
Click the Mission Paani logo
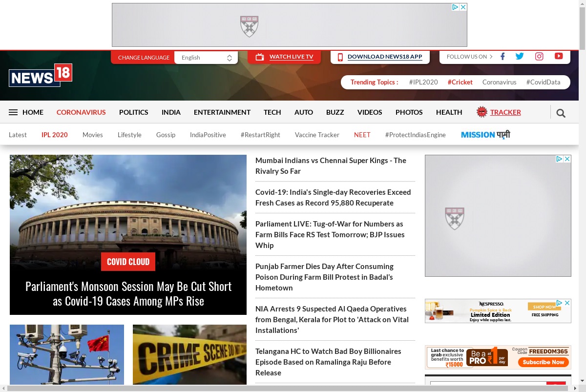[485, 135]
